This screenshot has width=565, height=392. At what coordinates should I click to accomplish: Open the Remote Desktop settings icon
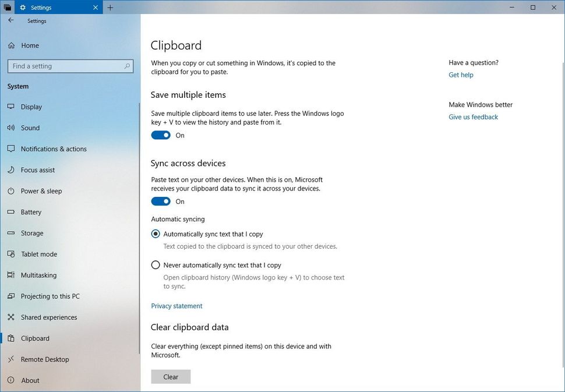coord(12,359)
